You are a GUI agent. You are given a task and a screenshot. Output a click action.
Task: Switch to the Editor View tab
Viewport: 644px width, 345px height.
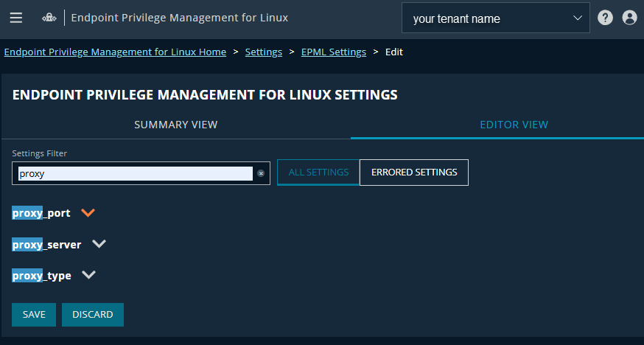pos(514,125)
